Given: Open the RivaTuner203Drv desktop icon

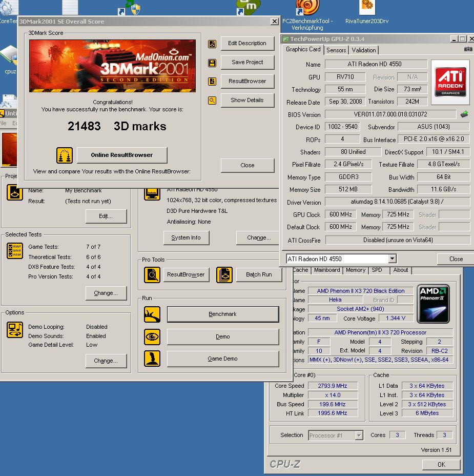Looking at the screenshot, I should tap(366, 12).
